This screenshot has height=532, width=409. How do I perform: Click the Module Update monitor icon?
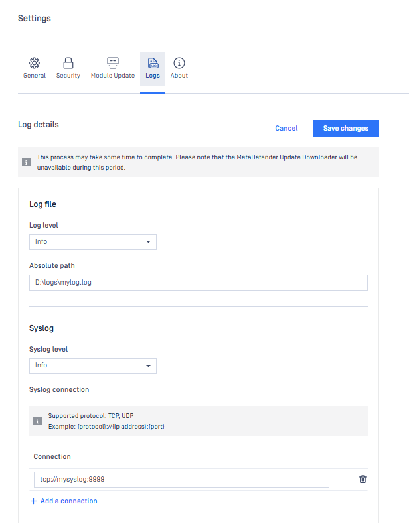coord(113,63)
